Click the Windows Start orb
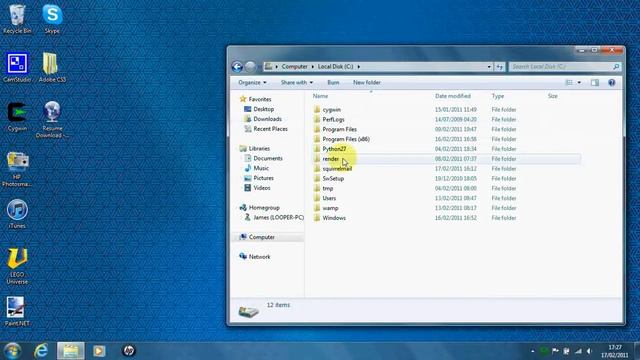This screenshot has height=360, width=640. (13, 351)
